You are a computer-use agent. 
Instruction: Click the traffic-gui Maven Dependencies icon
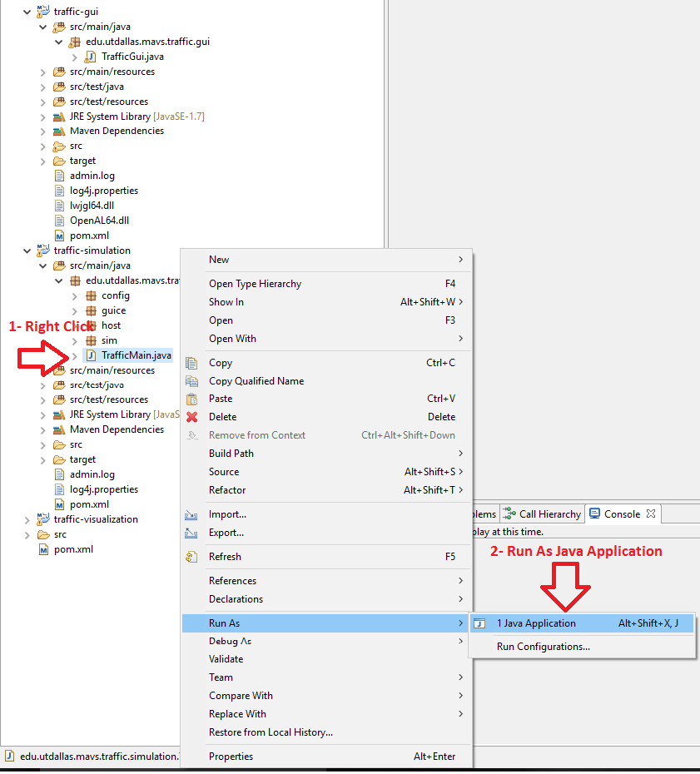59,131
